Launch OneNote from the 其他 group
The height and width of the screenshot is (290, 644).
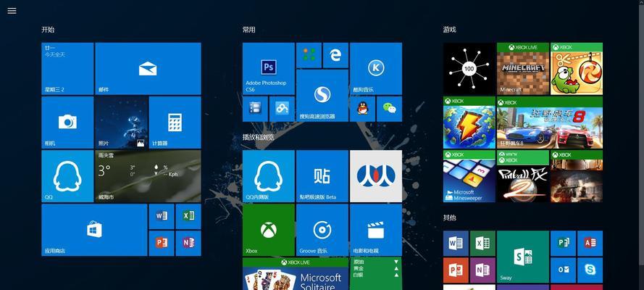(x=482, y=270)
